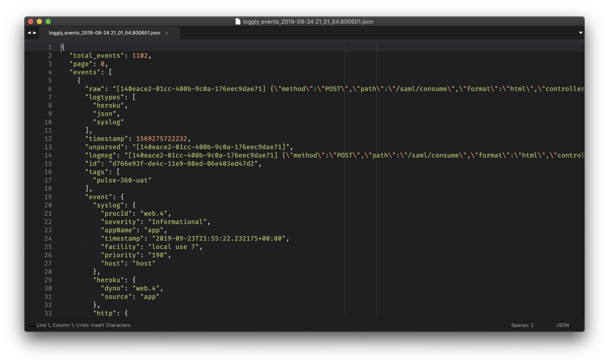Click the next tab right arrow
This screenshot has width=609, height=364.
point(35,33)
